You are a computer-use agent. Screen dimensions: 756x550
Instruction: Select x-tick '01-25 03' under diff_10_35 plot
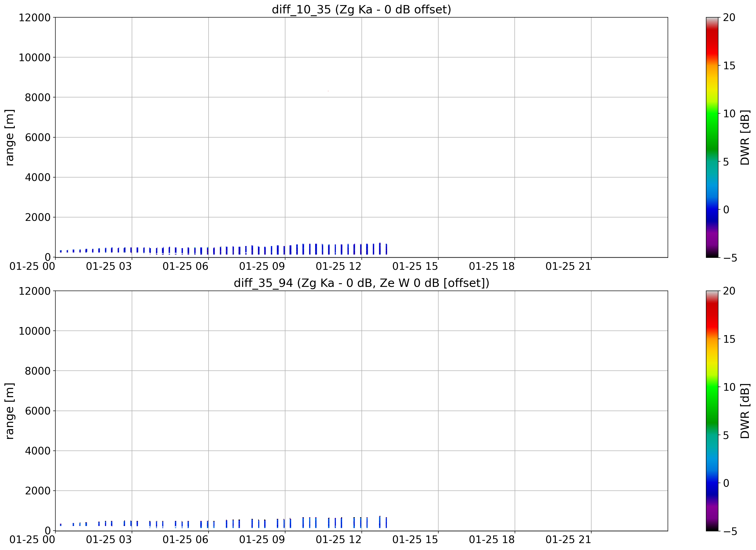pyautogui.click(x=109, y=266)
